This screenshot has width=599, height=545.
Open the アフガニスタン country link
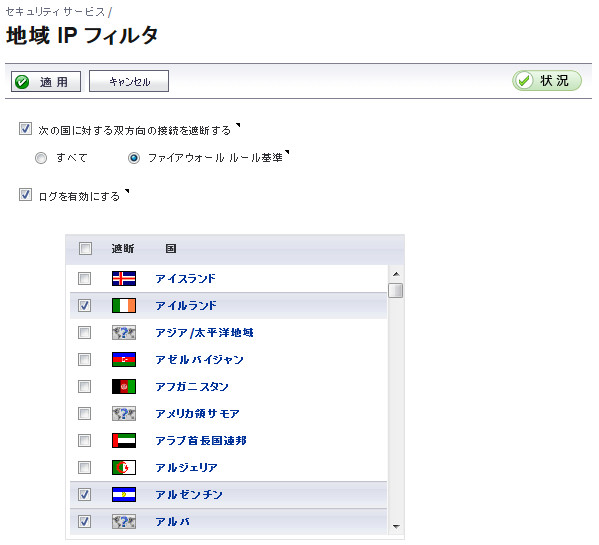click(x=192, y=387)
